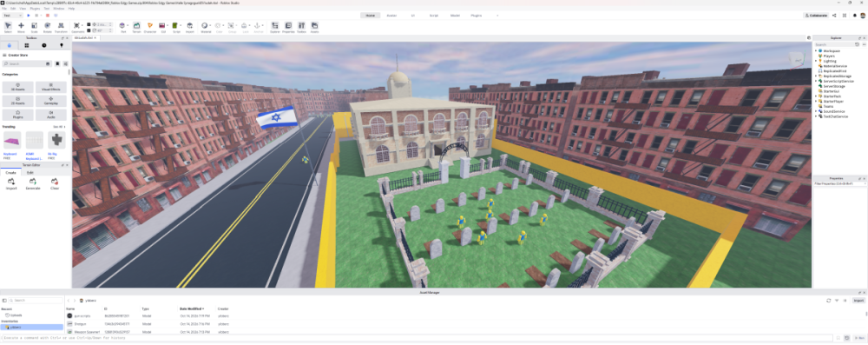Activate the Scale tool
This screenshot has height=345, width=868.
pyautogui.click(x=35, y=27)
